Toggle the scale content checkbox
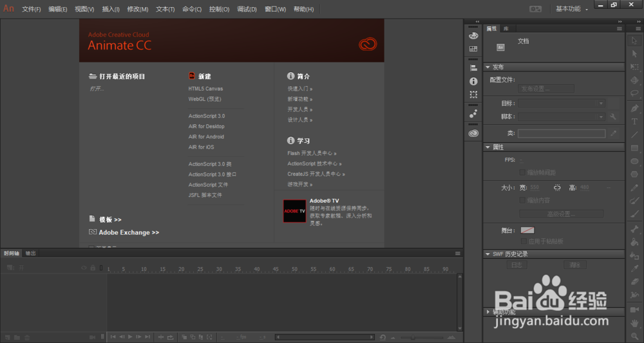The width and height of the screenshot is (644, 343). [522, 200]
